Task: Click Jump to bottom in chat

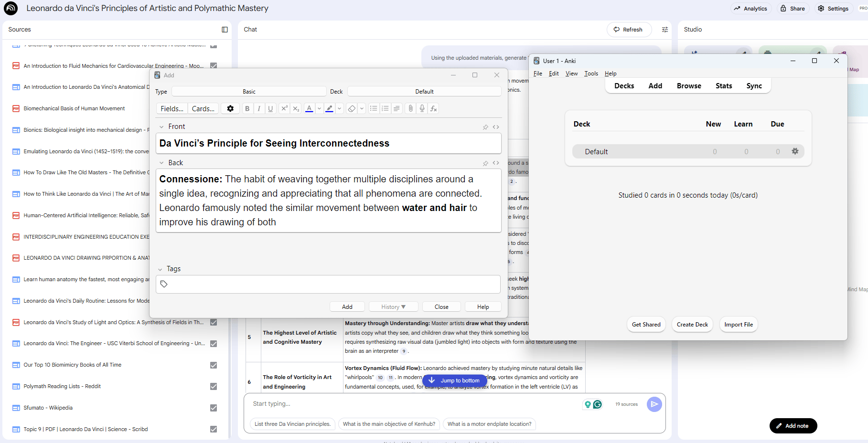Action: pyautogui.click(x=454, y=380)
